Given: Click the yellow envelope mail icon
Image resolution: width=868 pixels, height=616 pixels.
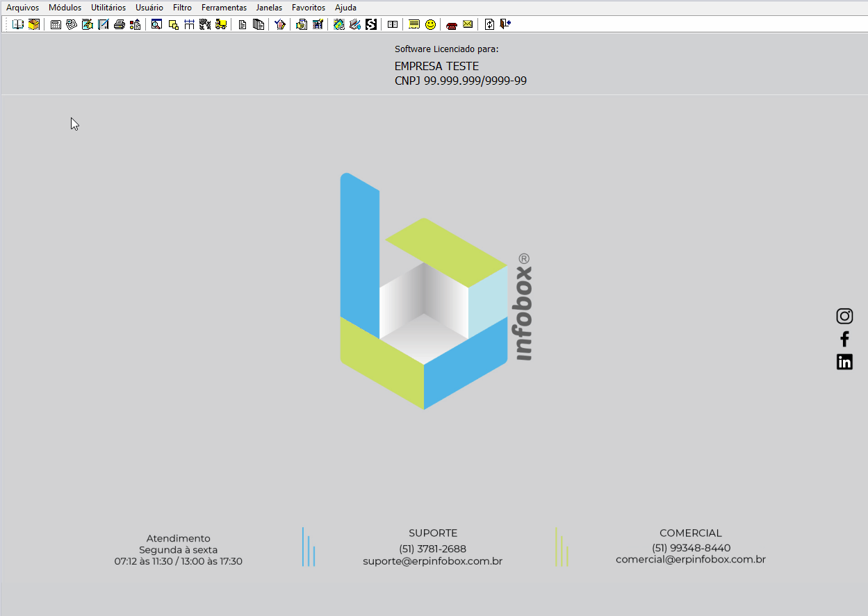Looking at the screenshot, I should (x=468, y=24).
